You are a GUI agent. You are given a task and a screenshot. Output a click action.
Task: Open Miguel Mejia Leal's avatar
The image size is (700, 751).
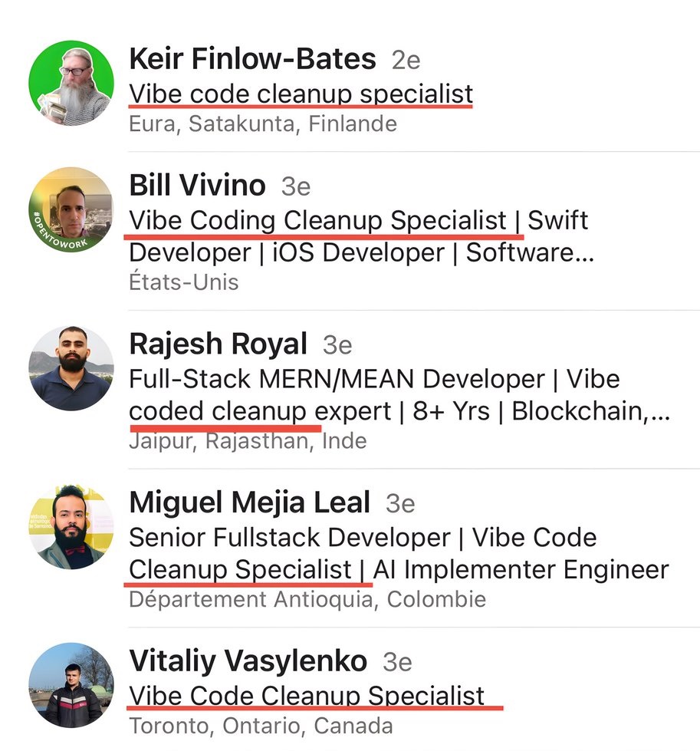point(71,526)
